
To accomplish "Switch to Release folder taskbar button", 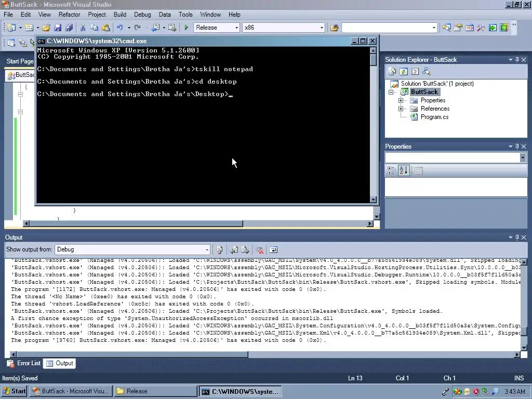I will [x=155, y=391].
